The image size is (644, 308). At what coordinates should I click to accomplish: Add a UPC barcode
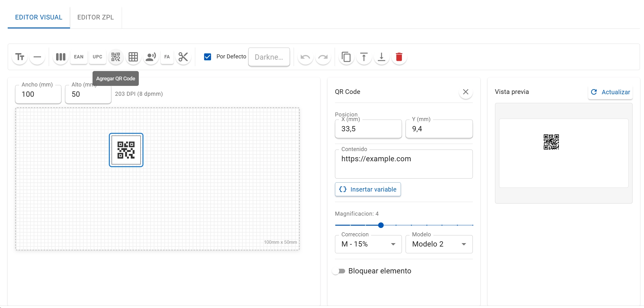point(97,57)
